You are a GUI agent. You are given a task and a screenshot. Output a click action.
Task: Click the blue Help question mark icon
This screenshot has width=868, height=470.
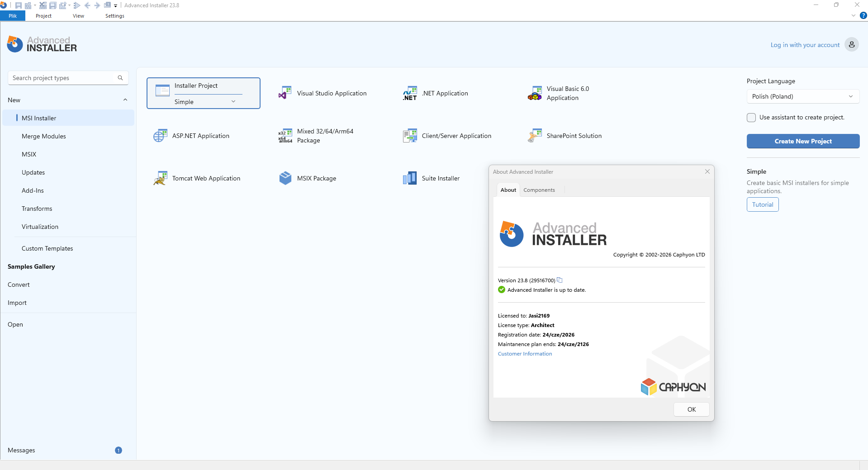tap(863, 15)
